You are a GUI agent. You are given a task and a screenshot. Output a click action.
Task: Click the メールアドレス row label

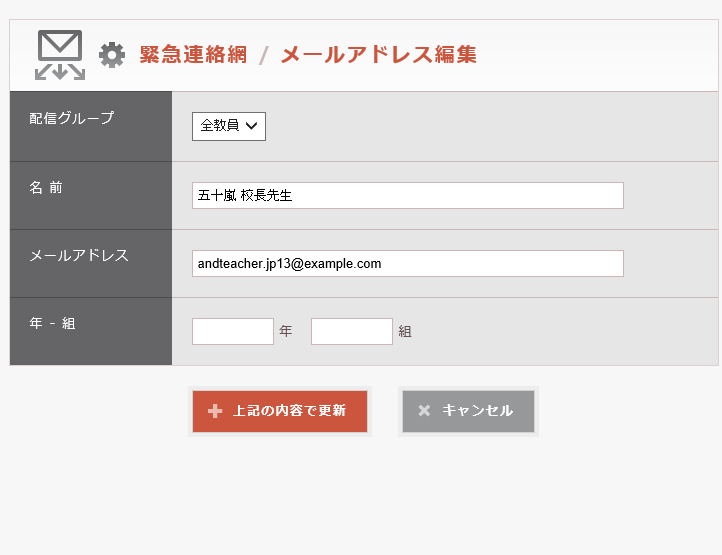point(79,255)
